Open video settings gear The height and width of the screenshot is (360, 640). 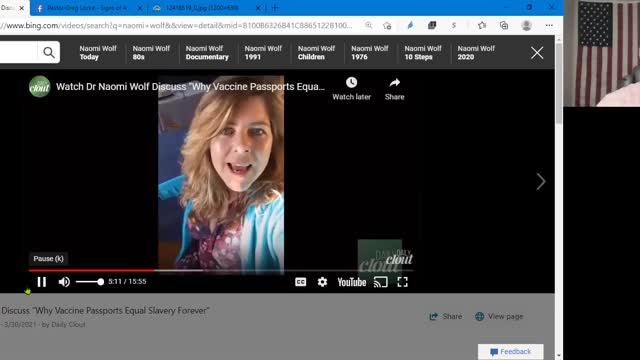tap(322, 282)
